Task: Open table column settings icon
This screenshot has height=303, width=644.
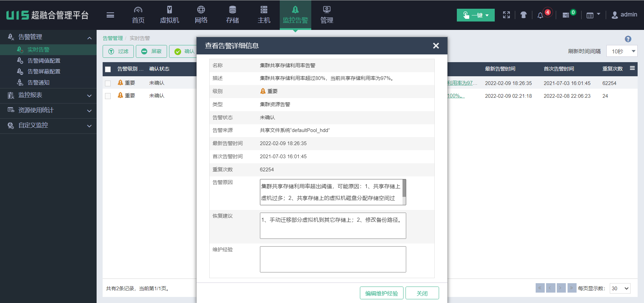Action: [632, 68]
